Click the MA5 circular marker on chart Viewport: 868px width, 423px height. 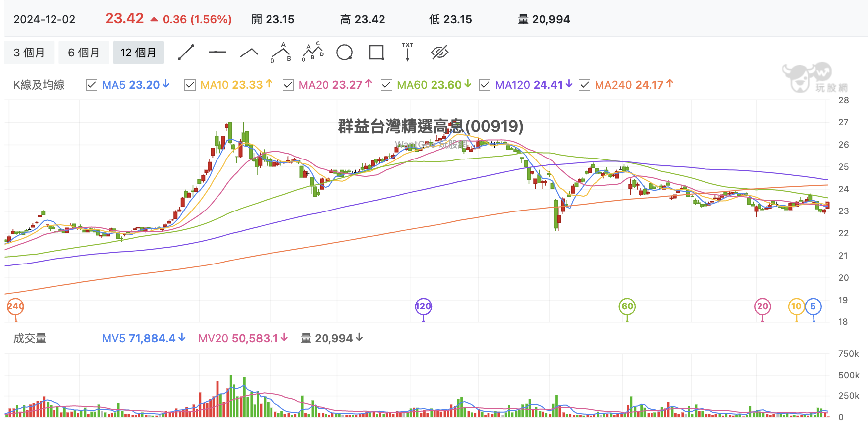click(813, 306)
